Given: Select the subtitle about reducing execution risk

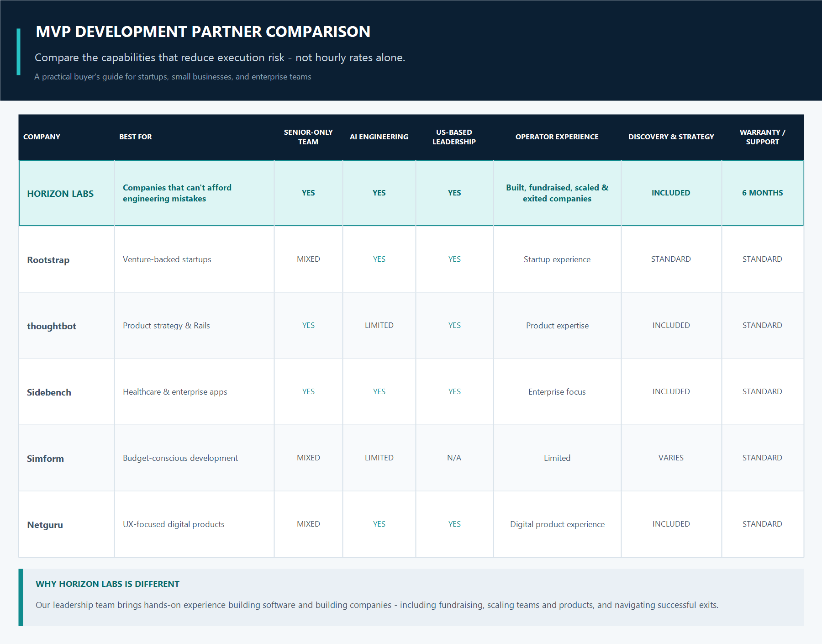Looking at the screenshot, I should pos(220,58).
